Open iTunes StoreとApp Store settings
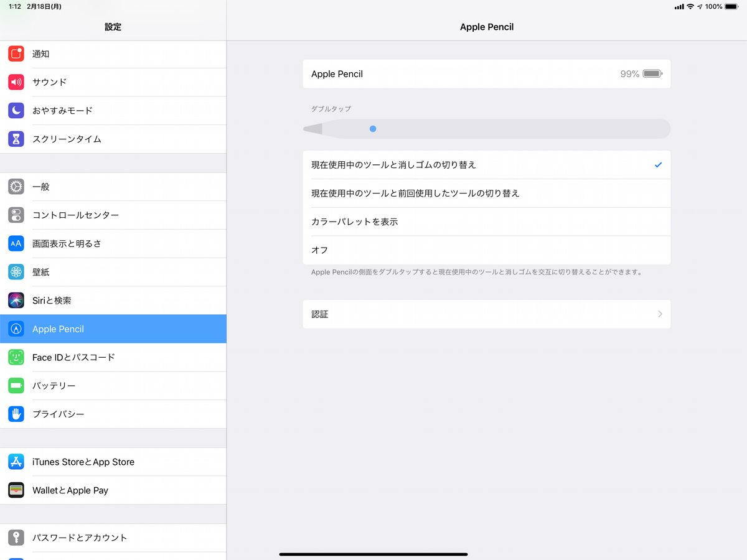This screenshot has height=560, width=747. 113,462
